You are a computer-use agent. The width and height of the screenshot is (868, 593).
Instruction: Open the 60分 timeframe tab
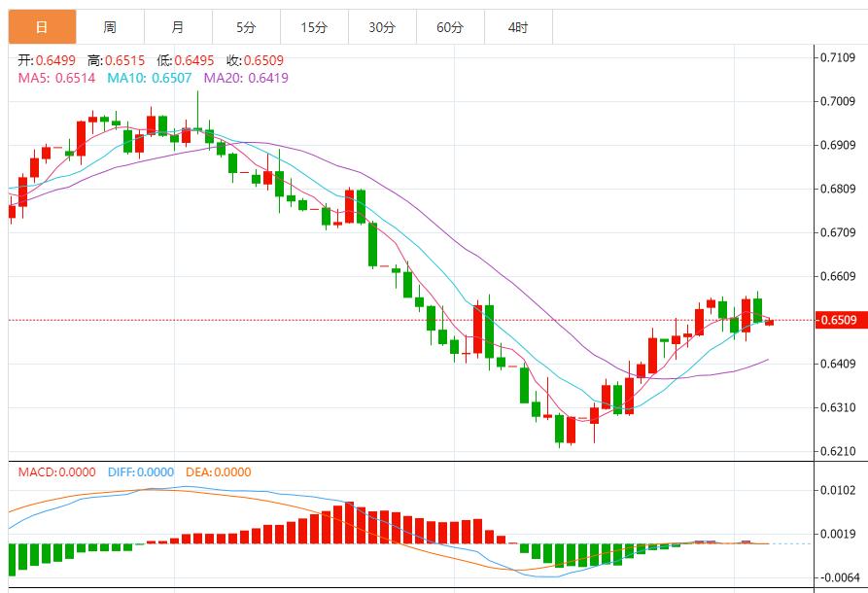(451, 26)
